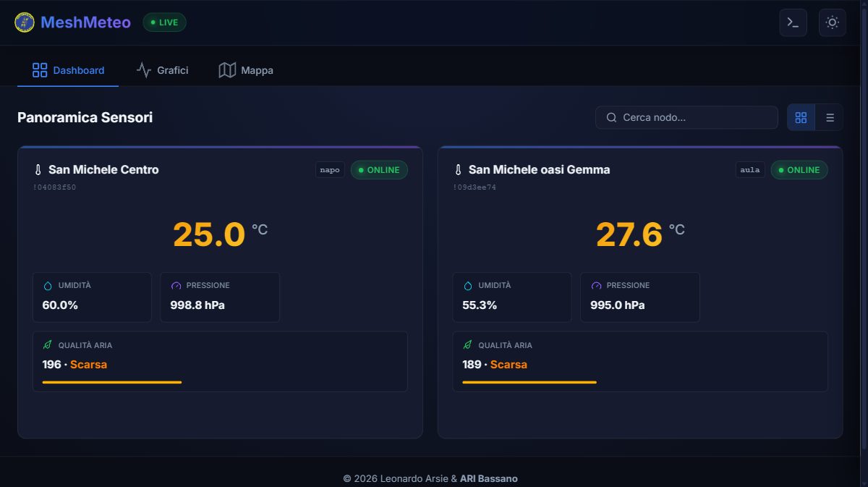Image resolution: width=868 pixels, height=487 pixels.
Task: Click the ONLINE badge on San Michele Centro
Action: (x=379, y=170)
